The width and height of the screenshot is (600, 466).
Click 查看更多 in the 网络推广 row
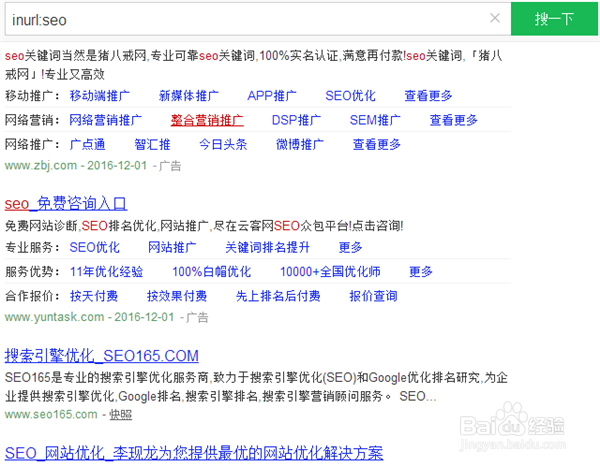click(x=377, y=145)
